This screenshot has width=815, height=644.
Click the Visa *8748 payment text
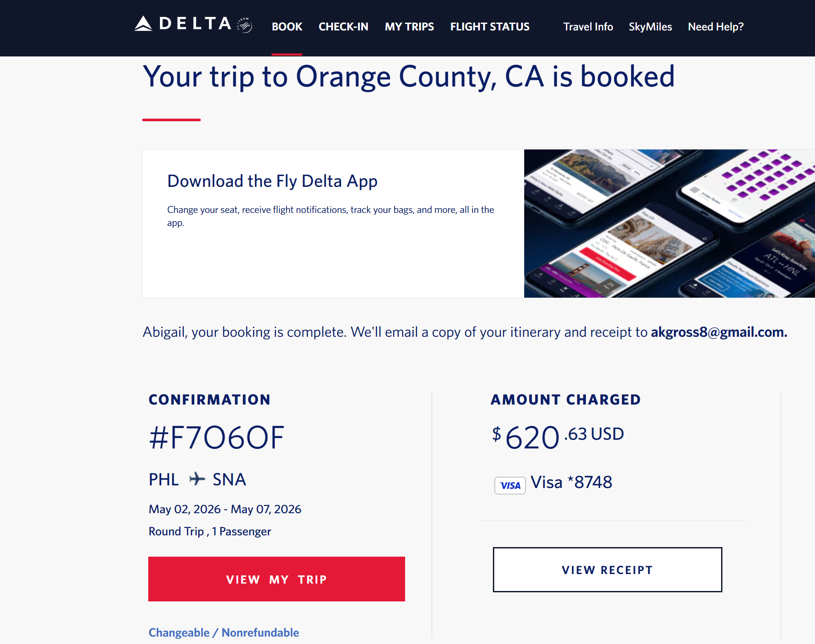(571, 482)
